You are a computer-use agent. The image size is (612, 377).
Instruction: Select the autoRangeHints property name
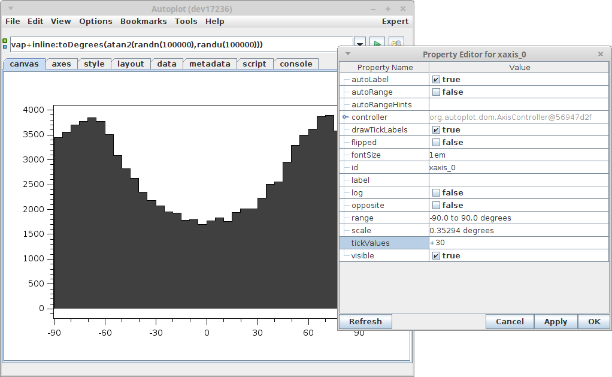click(x=381, y=105)
